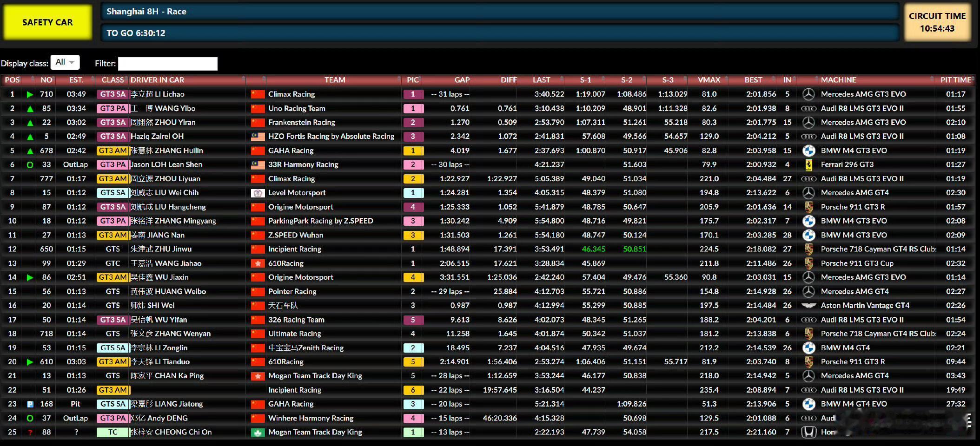
Task: Sort by the POS column header
Action: pyautogui.click(x=12, y=80)
